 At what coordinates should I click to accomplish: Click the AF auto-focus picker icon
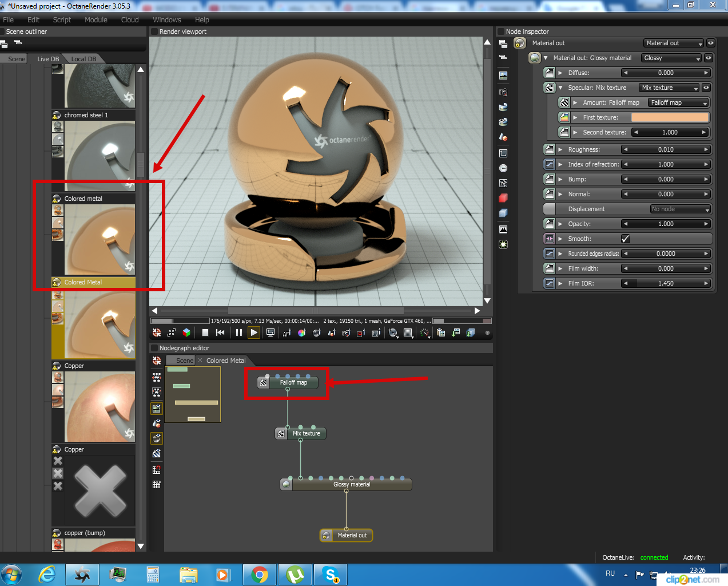(x=287, y=332)
